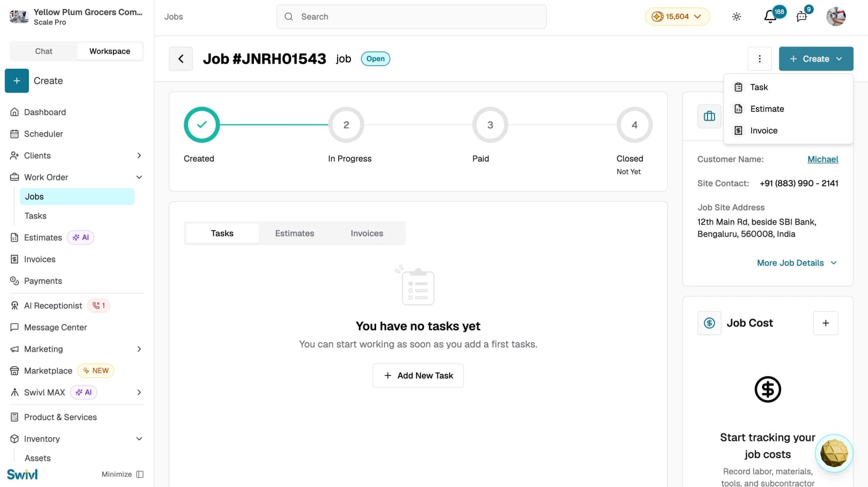Collapse the Work Order section

tap(139, 177)
